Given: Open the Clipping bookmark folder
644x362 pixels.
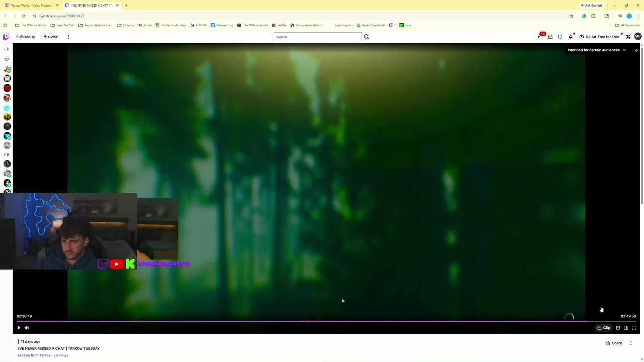Looking at the screenshot, I should pos(126,25).
